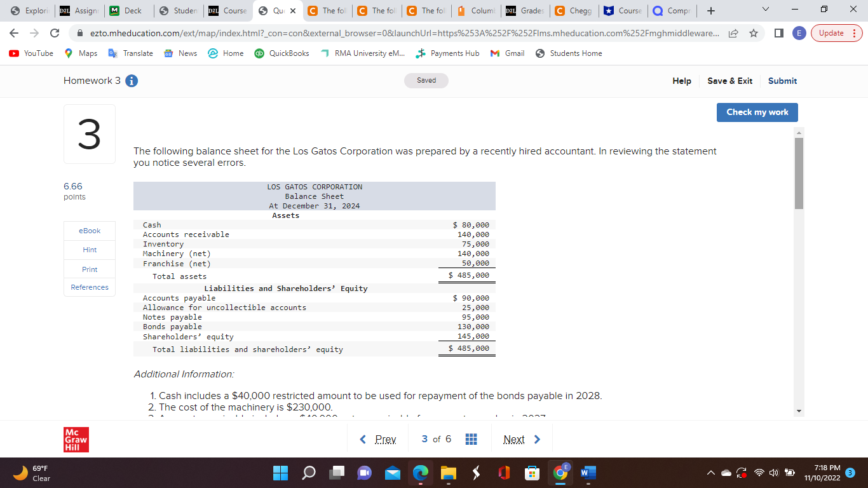Open the Chrome profile avatar E
This screenshot has height=488, width=868.
point(799,33)
